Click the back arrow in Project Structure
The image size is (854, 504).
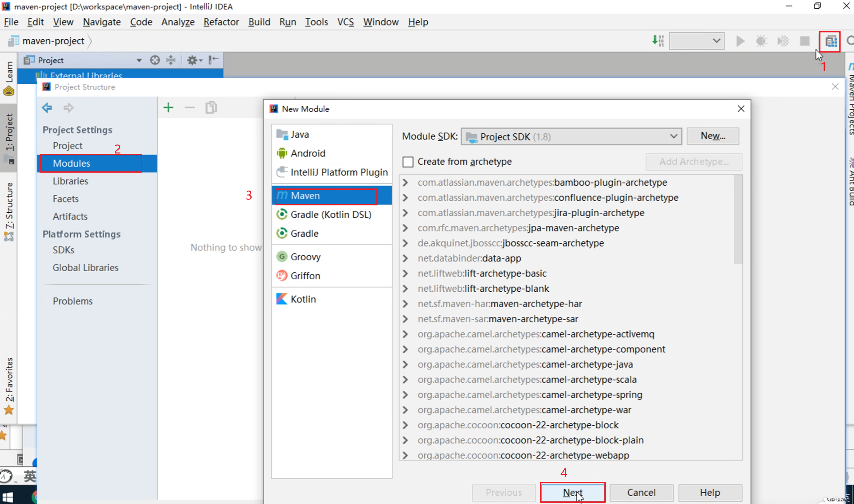point(47,108)
